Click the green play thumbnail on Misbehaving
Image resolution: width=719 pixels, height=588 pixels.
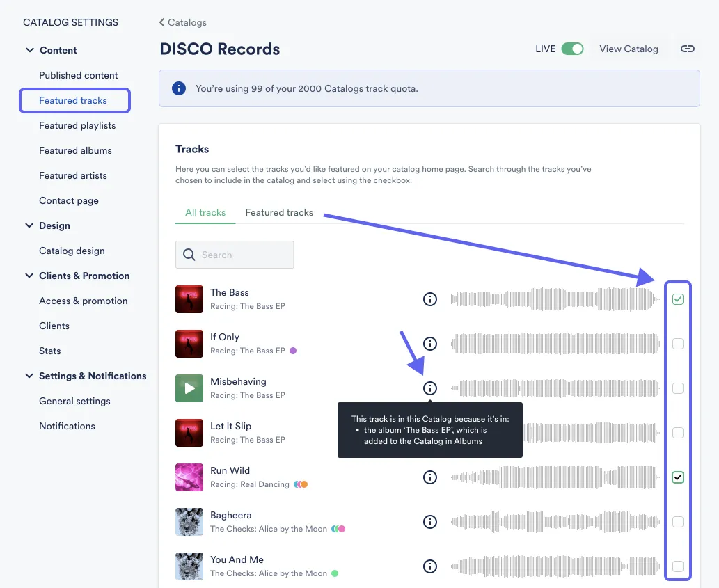(189, 388)
